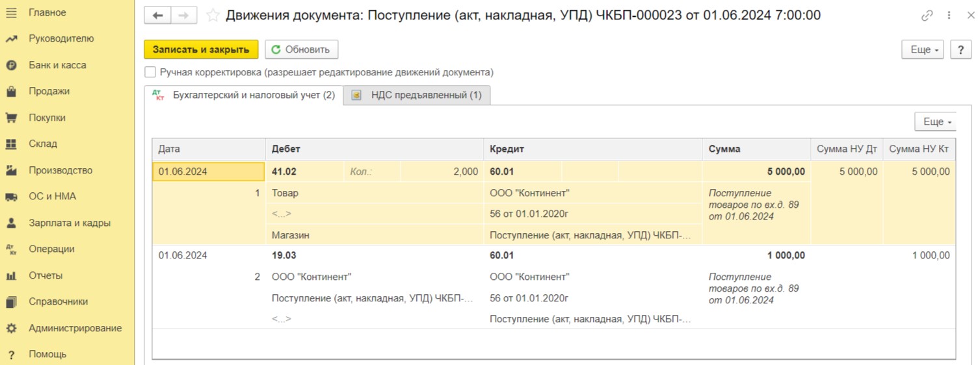
Task: Open the Справочники section in sidebar
Action: (58, 301)
